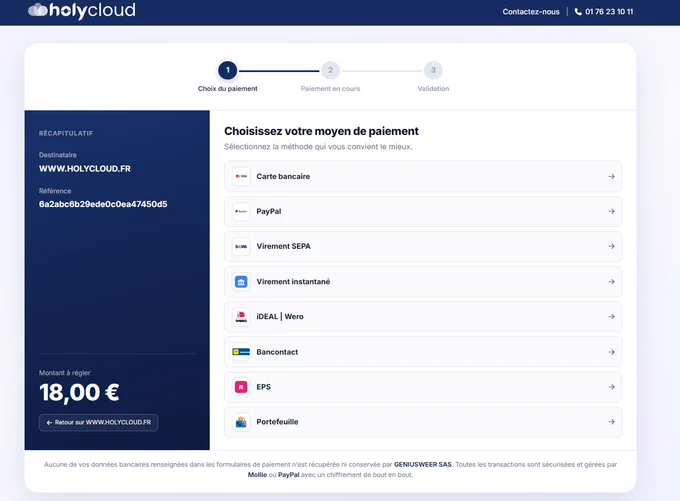
Task: Click the Bancontact logo icon
Action: click(241, 352)
